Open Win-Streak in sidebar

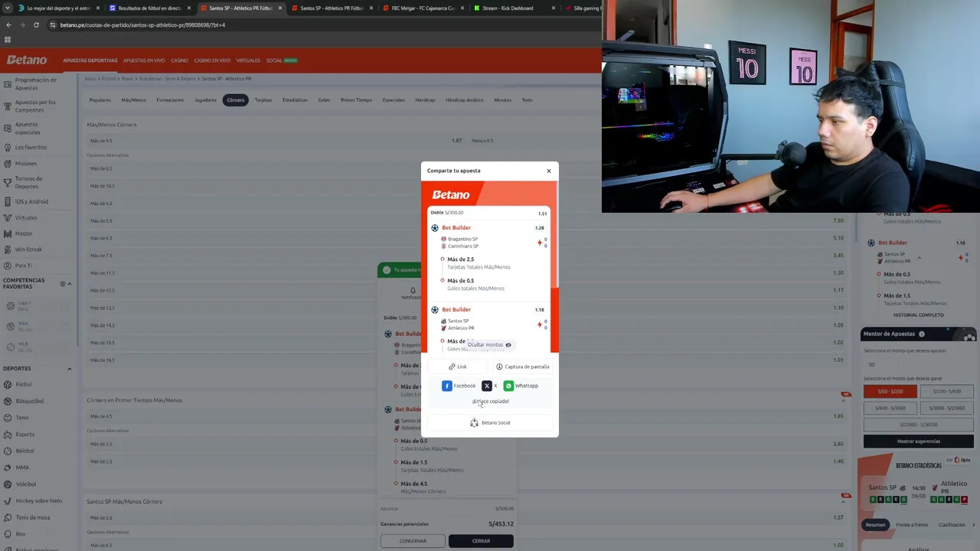coord(28,249)
